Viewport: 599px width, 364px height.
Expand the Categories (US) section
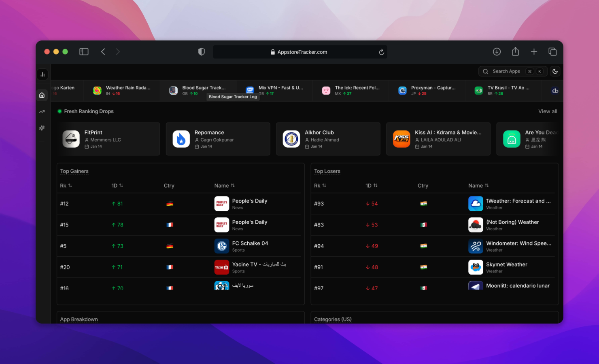tap(333, 319)
